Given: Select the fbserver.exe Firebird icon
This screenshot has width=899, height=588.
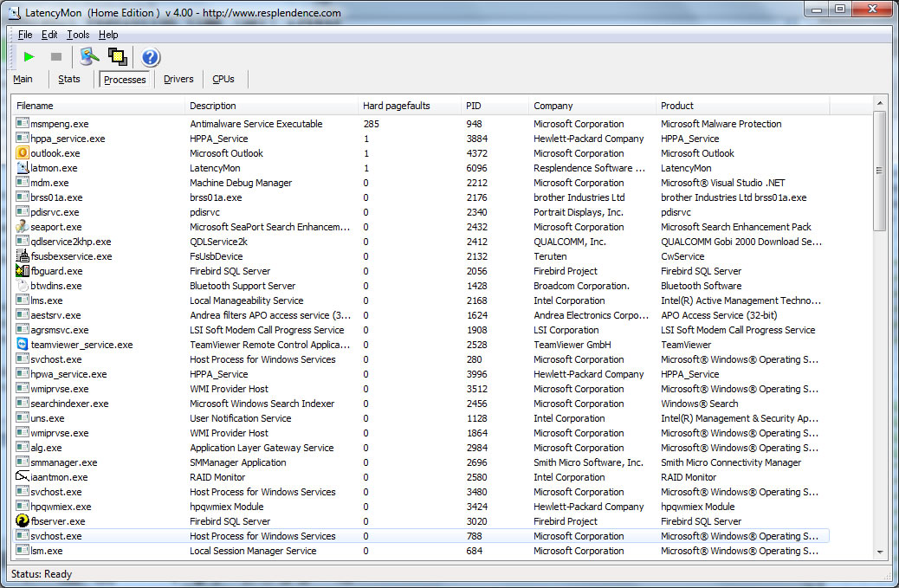Looking at the screenshot, I should point(23,521).
